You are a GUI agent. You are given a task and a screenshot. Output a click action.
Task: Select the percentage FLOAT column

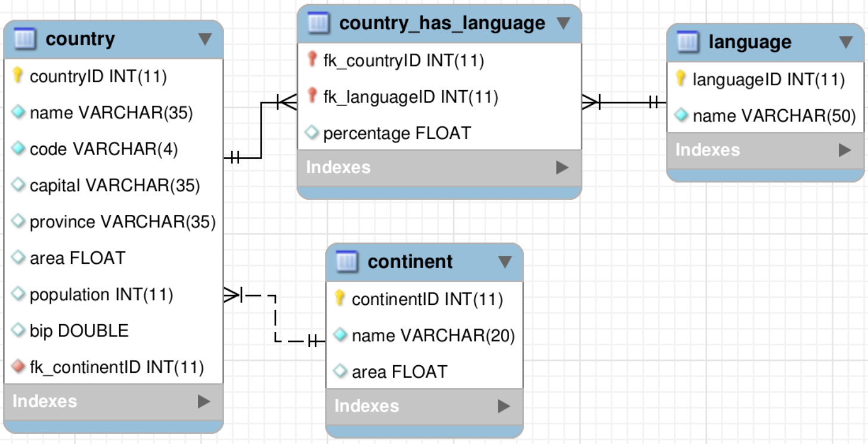(396, 133)
